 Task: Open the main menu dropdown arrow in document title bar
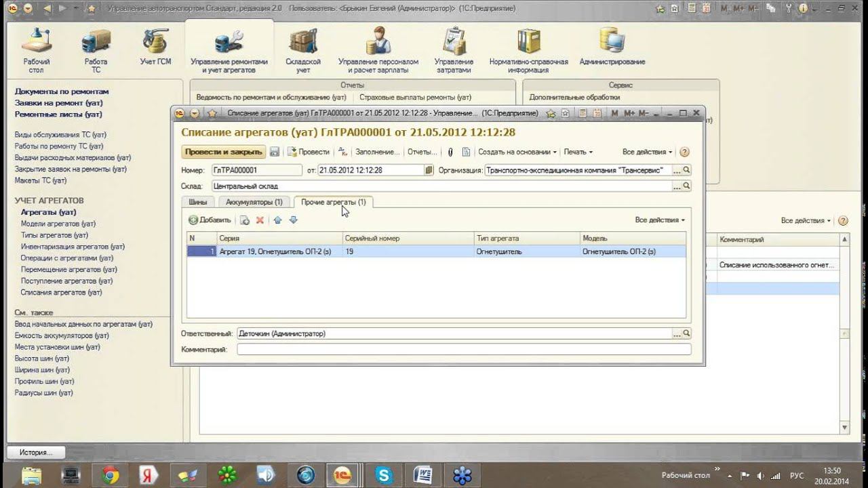pyautogui.click(x=195, y=113)
